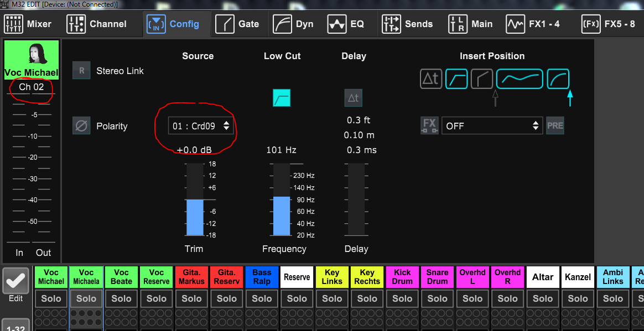Viewport: 644px width, 331px height.
Task: Enable the Low Cut filter toggle
Action: 281,98
